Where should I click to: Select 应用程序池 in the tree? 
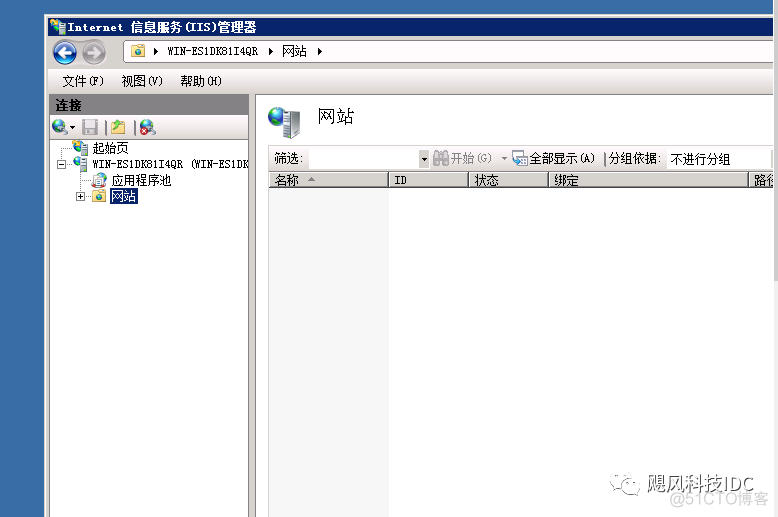(x=141, y=180)
